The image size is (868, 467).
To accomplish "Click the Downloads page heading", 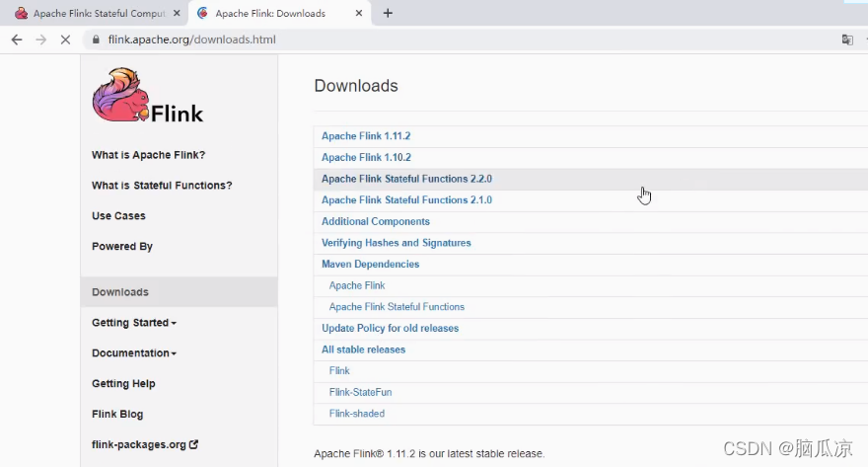I will pos(356,86).
